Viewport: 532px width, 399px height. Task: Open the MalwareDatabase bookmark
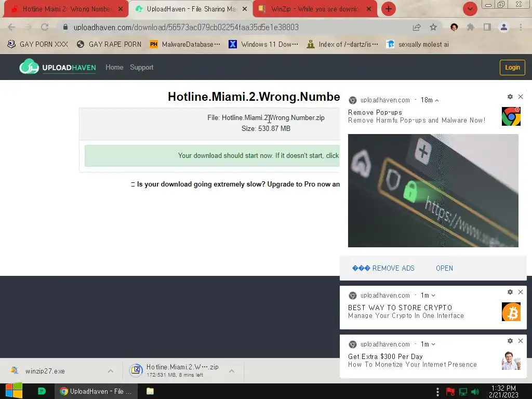pyautogui.click(x=185, y=44)
